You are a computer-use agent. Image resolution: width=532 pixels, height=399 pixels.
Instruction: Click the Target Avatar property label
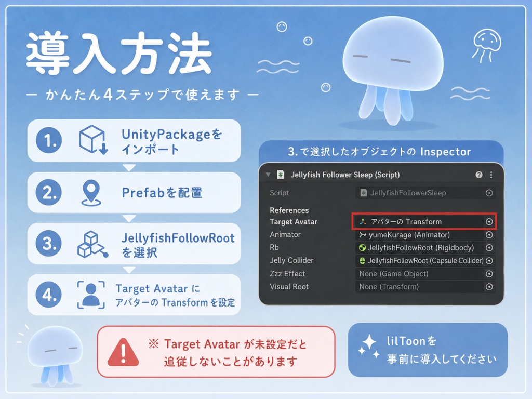pyautogui.click(x=294, y=222)
